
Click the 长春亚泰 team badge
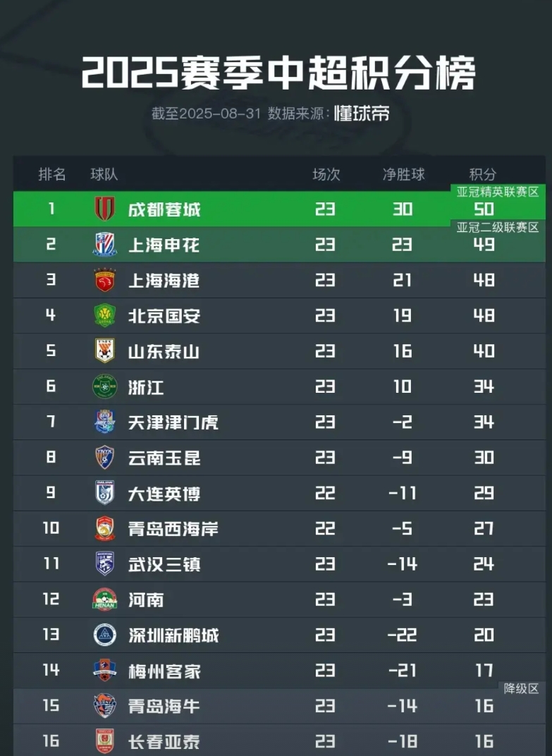[x=104, y=741]
